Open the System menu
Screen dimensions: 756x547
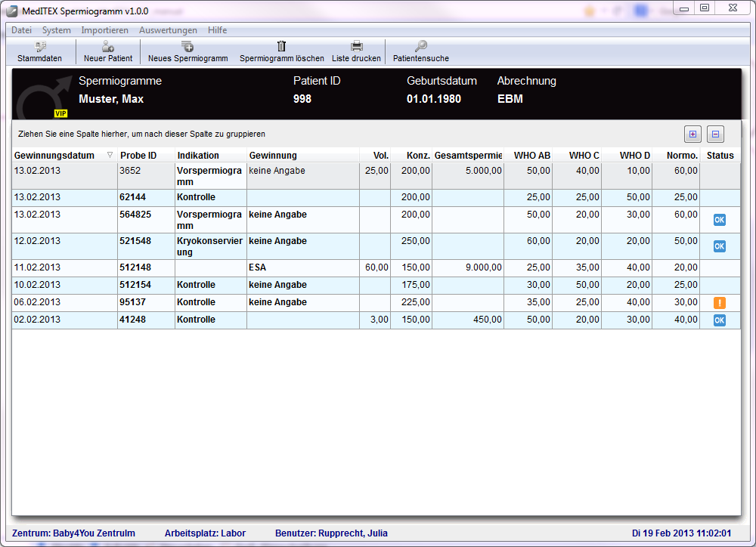[57, 30]
